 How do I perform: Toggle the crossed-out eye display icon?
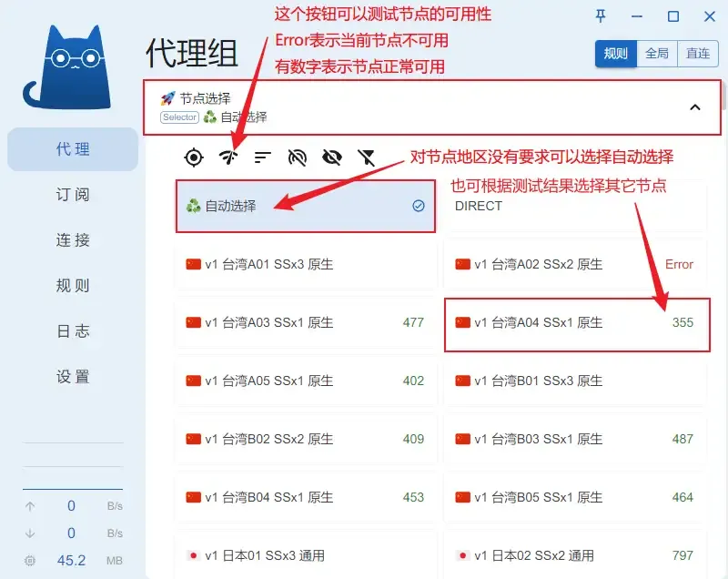(332, 157)
